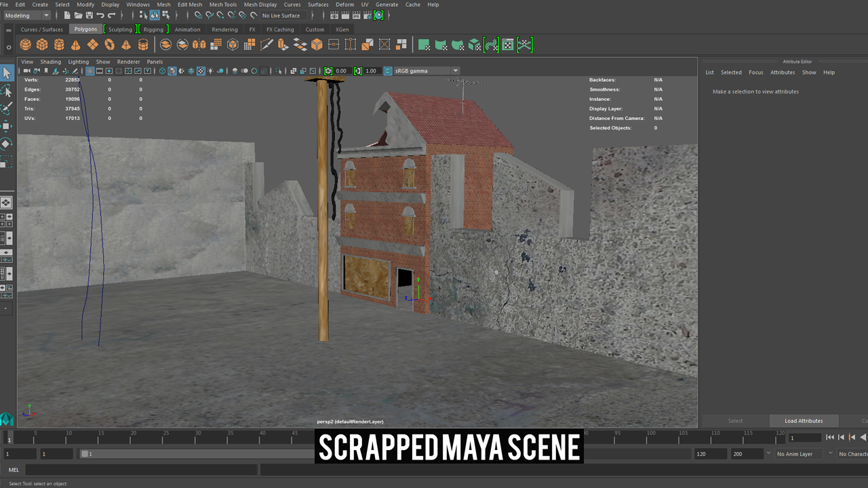
Task: Create a polygon cylinder from the shelf
Action: click(x=59, y=45)
